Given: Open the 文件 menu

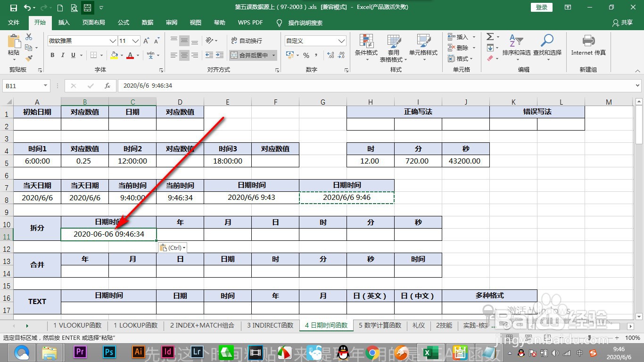Looking at the screenshot, I should click(x=14, y=23).
